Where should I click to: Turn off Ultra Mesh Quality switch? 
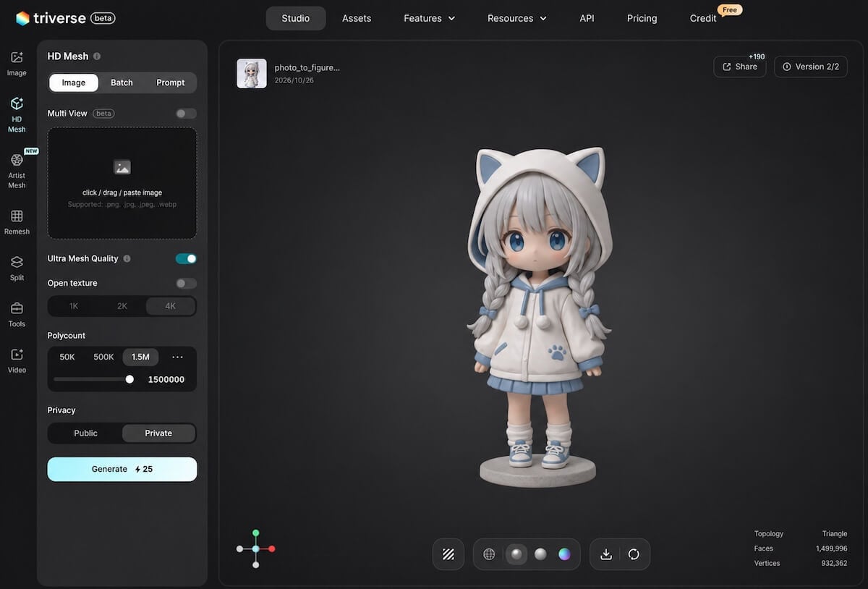186,258
